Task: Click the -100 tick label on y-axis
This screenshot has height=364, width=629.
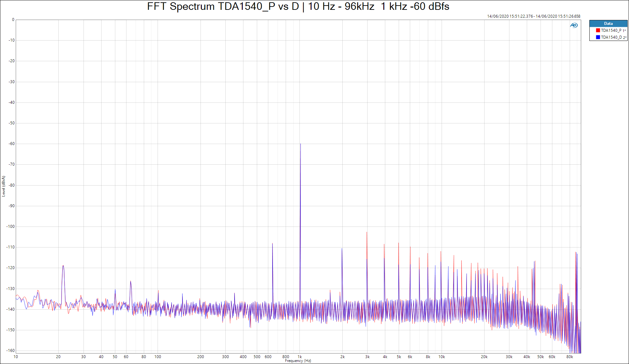Action: (11, 227)
